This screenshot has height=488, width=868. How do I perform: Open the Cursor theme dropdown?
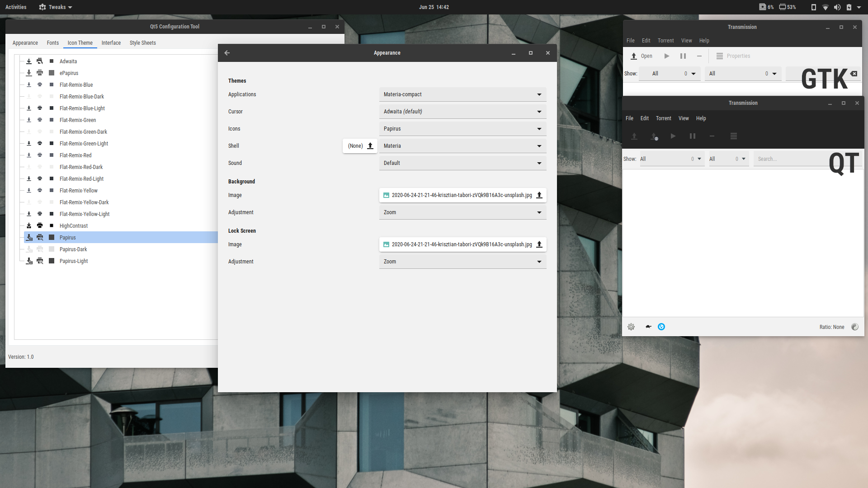(462, 112)
